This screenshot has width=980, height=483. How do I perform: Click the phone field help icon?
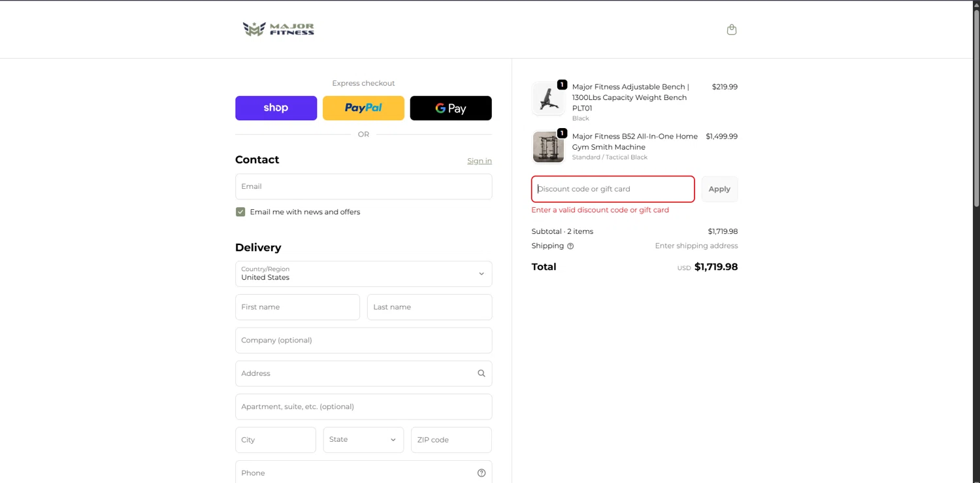tap(482, 473)
